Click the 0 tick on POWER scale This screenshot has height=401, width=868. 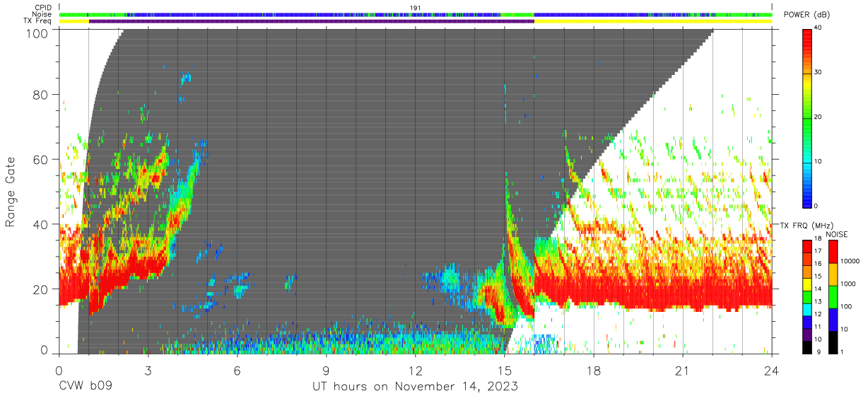pyautogui.click(x=815, y=206)
